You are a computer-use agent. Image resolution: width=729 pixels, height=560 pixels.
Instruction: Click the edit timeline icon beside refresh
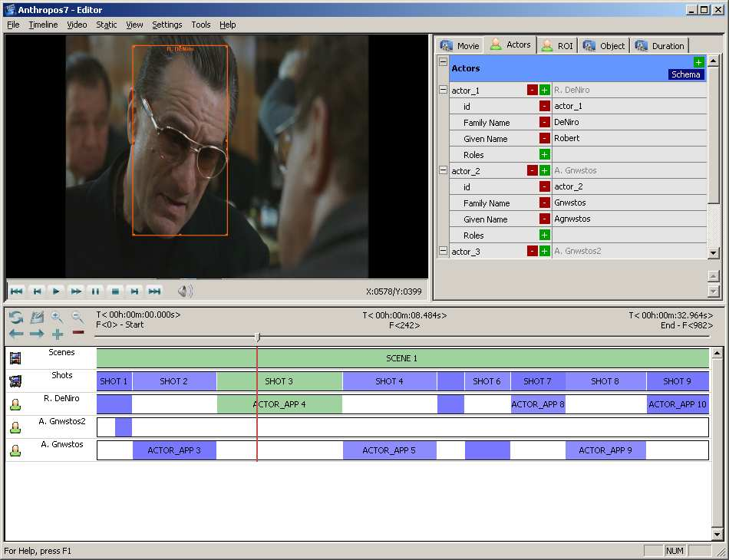point(37,318)
